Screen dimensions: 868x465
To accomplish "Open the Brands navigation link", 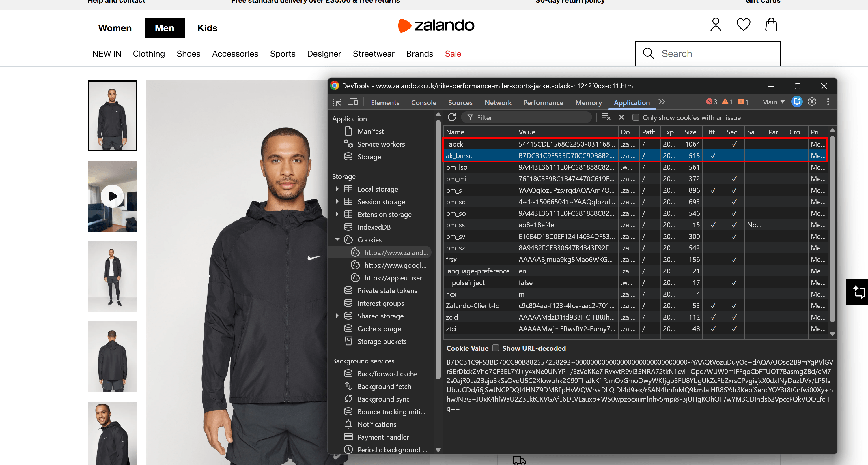I will pyautogui.click(x=419, y=54).
